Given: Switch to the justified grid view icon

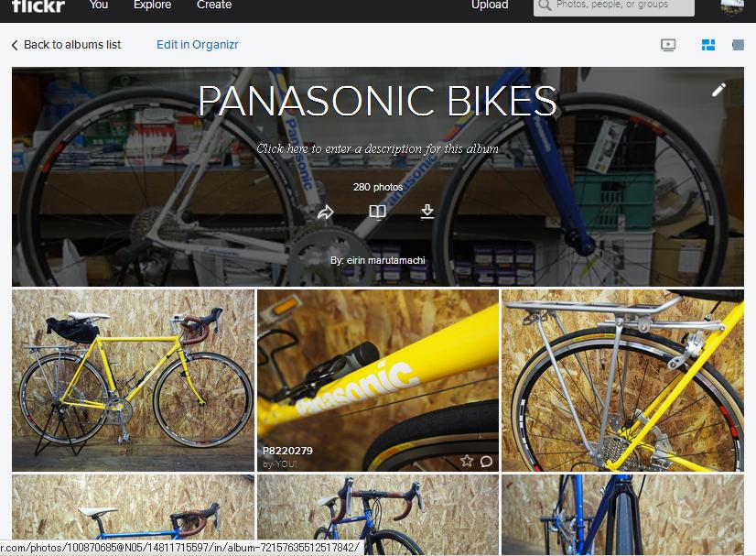Looking at the screenshot, I should [708, 45].
